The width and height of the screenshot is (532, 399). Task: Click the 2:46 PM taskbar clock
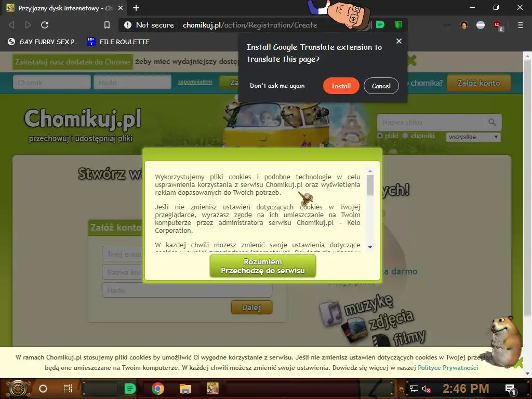click(x=465, y=388)
